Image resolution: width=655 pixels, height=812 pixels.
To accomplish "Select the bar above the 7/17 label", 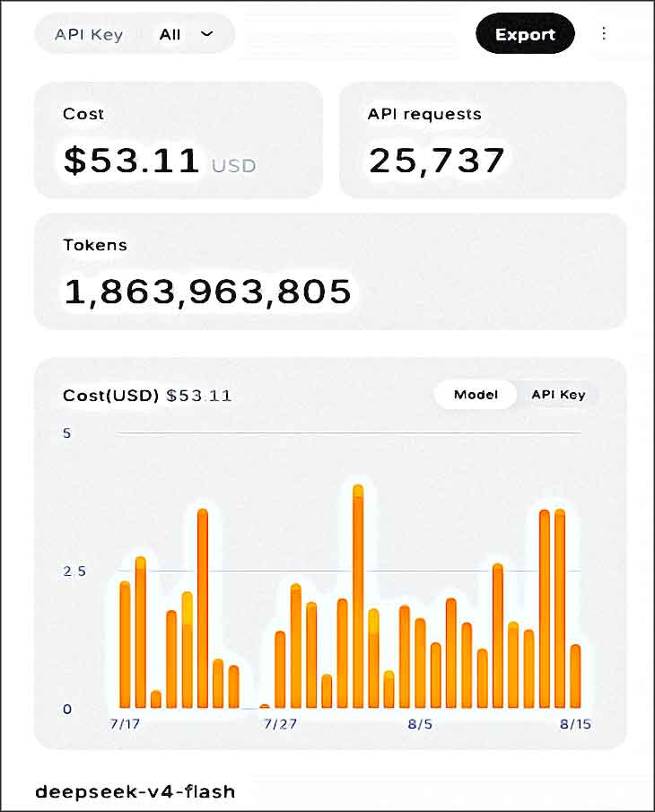I will point(125,644).
